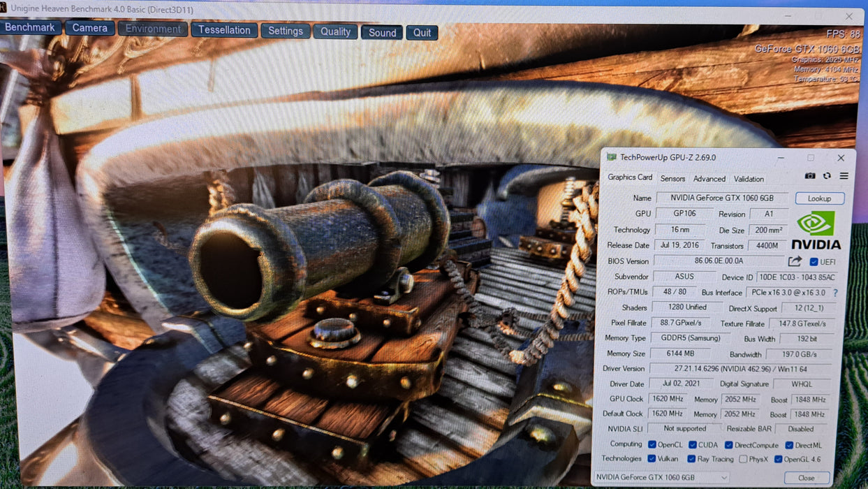Click the 88.7 GPixel/s fillrate value
This screenshot has height=489, width=868.
point(679,323)
